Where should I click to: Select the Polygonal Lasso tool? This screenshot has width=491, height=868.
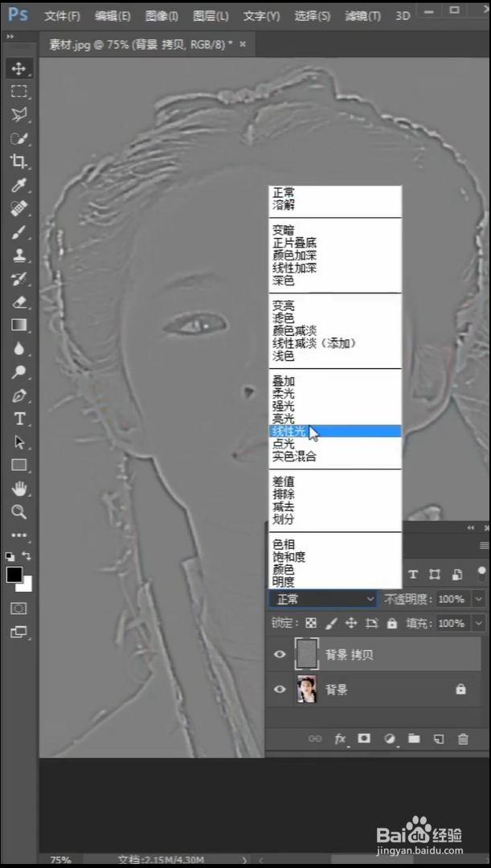pyautogui.click(x=18, y=115)
